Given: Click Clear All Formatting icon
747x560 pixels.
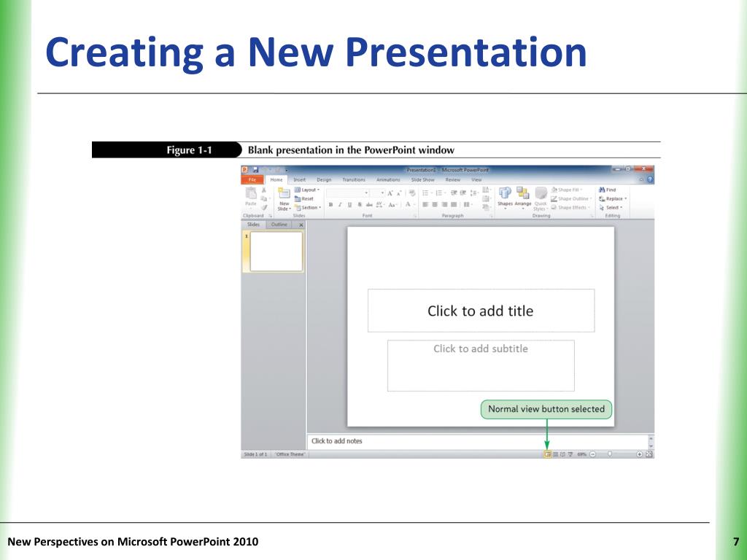Looking at the screenshot, I should [412, 192].
